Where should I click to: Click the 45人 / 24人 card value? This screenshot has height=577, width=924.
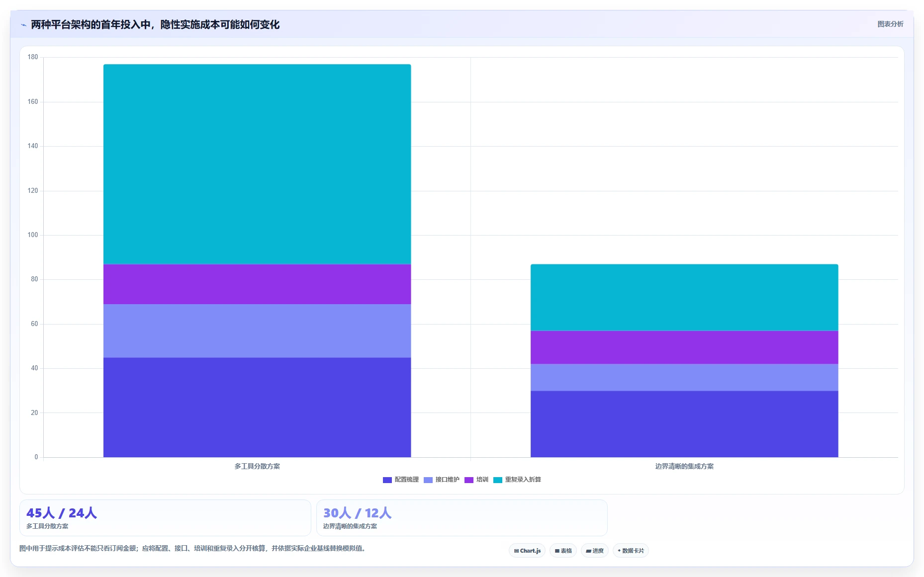[x=62, y=513]
